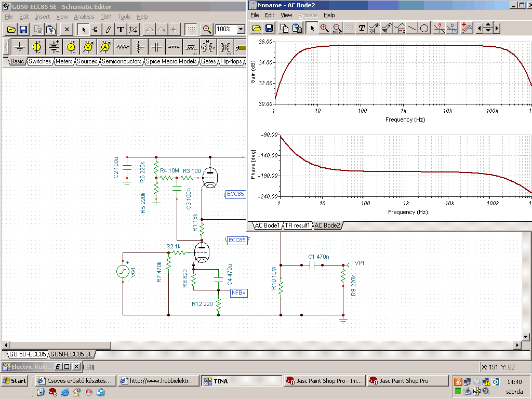Click the Start button on the taskbar
Viewport: 532px width, 399px height.
click(x=15, y=381)
